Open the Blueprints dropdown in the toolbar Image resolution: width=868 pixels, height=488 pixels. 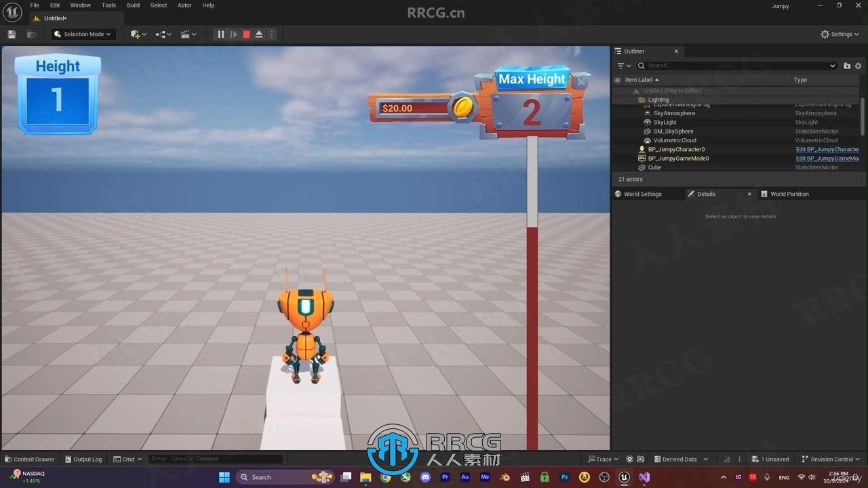point(163,34)
